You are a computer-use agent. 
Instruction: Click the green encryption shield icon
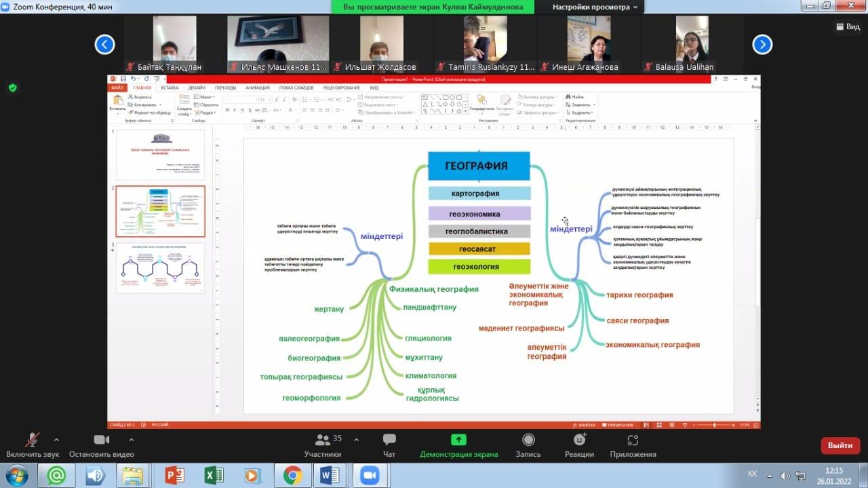pyautogui.click(x=12, y=88)
